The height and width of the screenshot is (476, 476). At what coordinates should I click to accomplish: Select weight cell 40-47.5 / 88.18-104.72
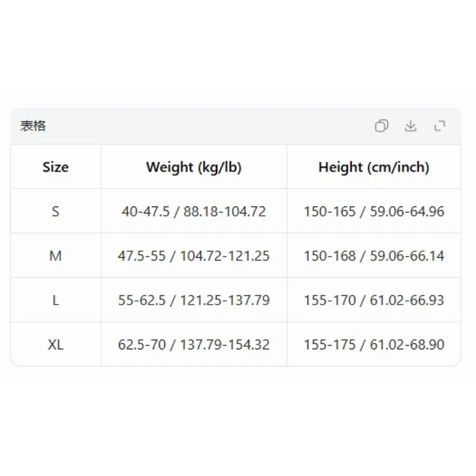(194, 211)
